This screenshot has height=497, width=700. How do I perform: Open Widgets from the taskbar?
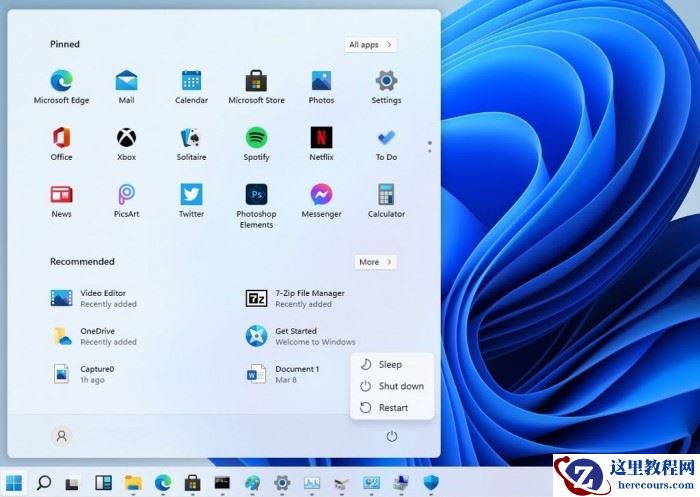coord(104,482)
